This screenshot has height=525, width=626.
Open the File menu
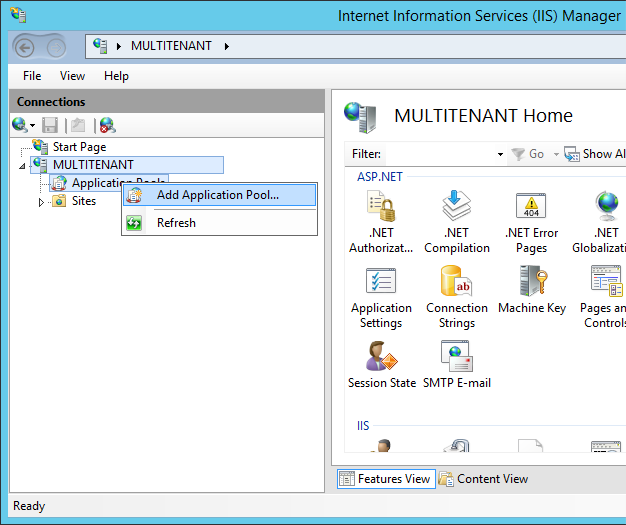[x=32, y=76]
